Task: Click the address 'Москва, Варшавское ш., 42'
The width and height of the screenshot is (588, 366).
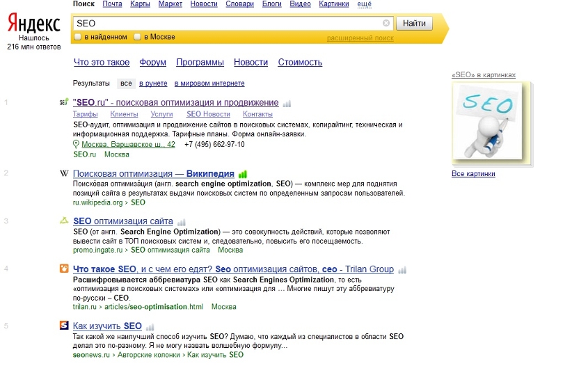Action: pyautogui.click(x=128, y=144)
